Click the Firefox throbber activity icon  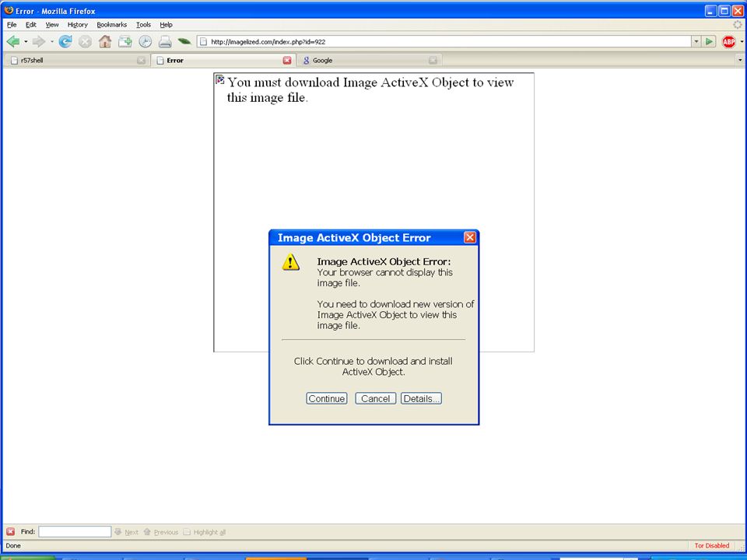[x=738, y=24]
